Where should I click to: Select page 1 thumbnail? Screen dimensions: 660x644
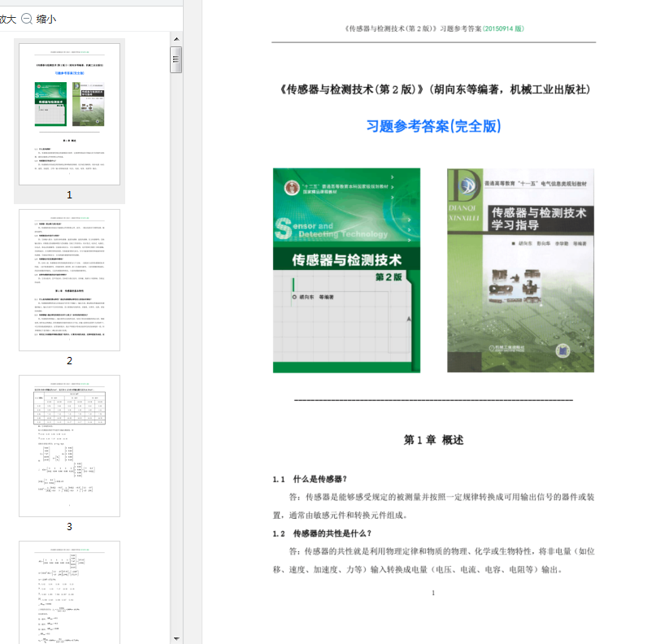coord(69,114)
